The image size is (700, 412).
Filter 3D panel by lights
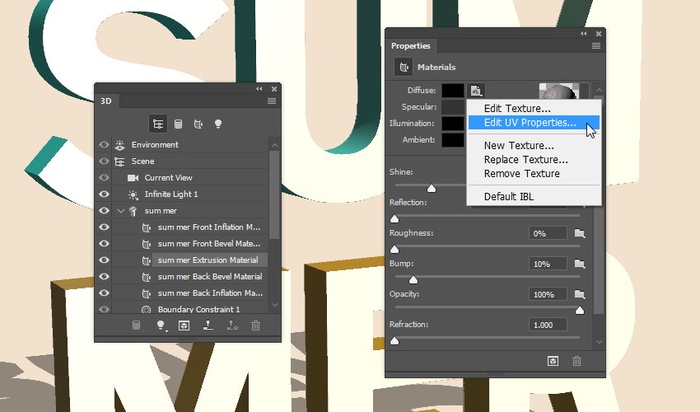218,124
